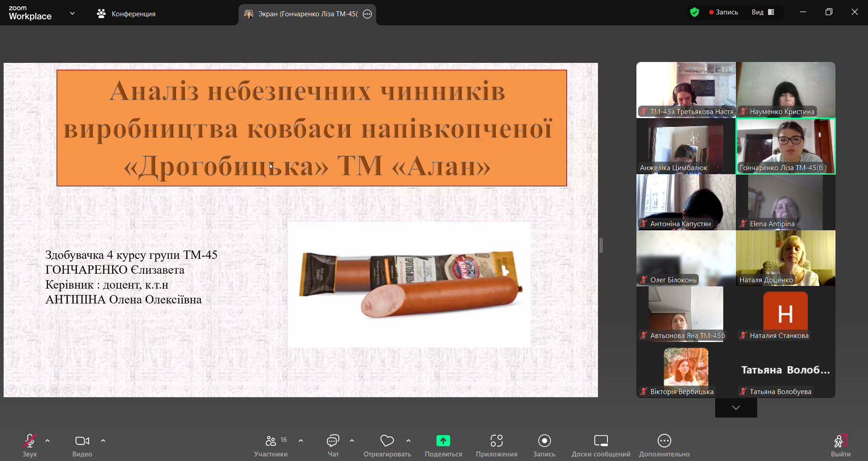Restore down the Zoom window
The height and width of the screenshot is (461, 868).
coord(829,12)
